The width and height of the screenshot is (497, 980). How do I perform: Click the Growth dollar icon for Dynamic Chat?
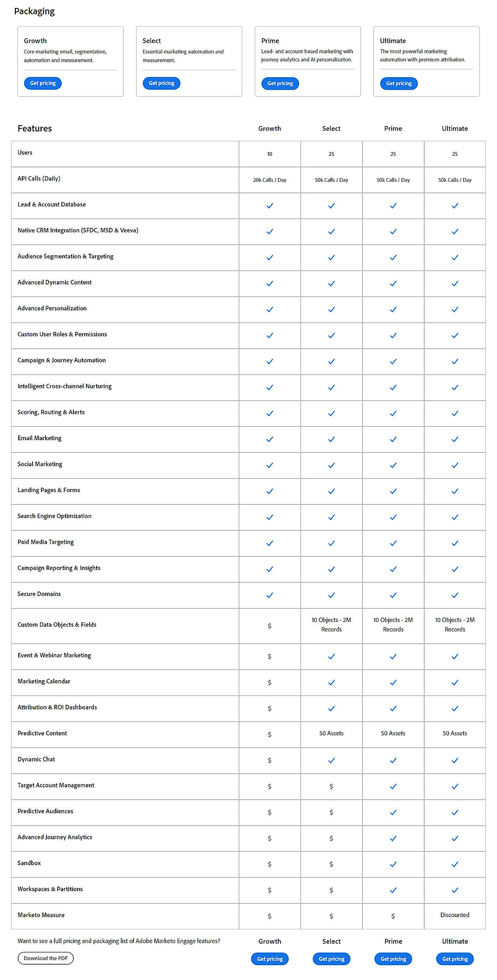click(x=269, y=761)
